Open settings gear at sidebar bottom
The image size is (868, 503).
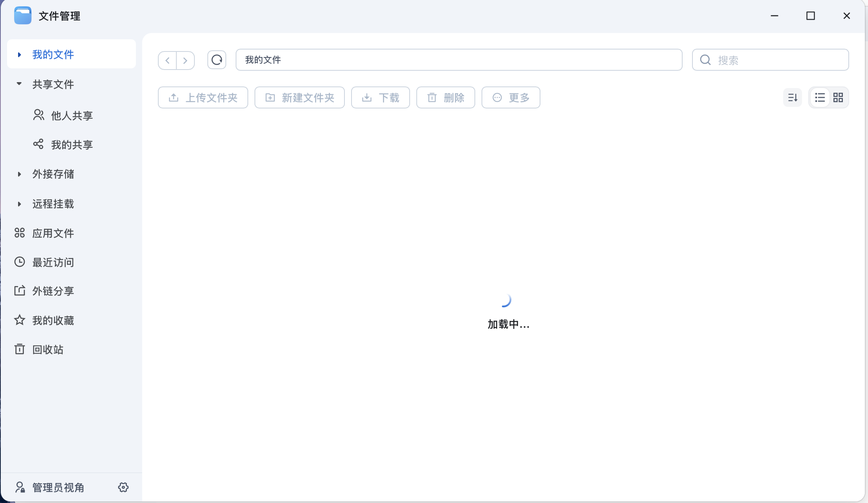tap(123, 487)
